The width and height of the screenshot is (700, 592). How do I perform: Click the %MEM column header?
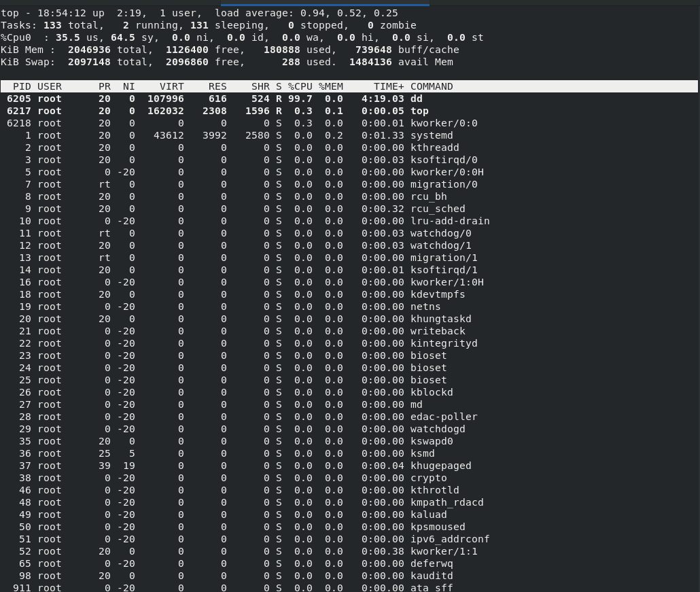pyautogui.click(x=331, y=86)
